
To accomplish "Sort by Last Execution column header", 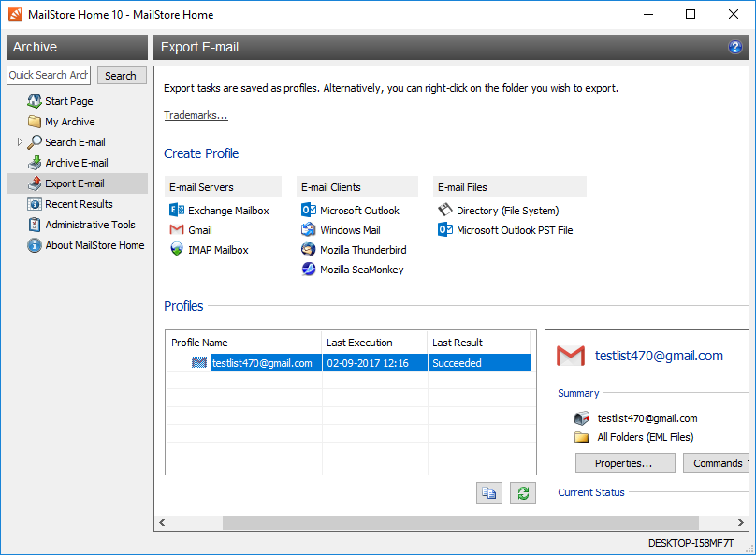I will point(374,343).
